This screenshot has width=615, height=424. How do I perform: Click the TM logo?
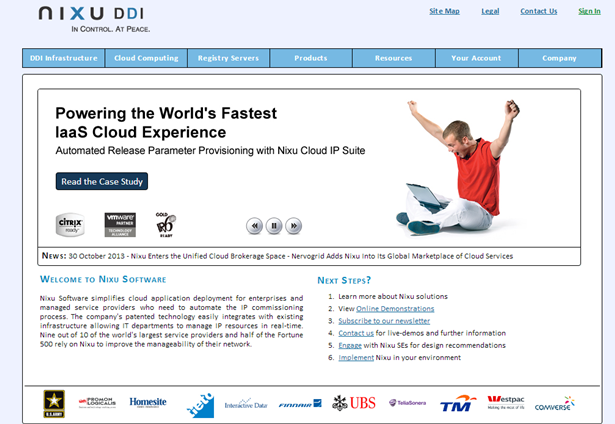(457, 404)
